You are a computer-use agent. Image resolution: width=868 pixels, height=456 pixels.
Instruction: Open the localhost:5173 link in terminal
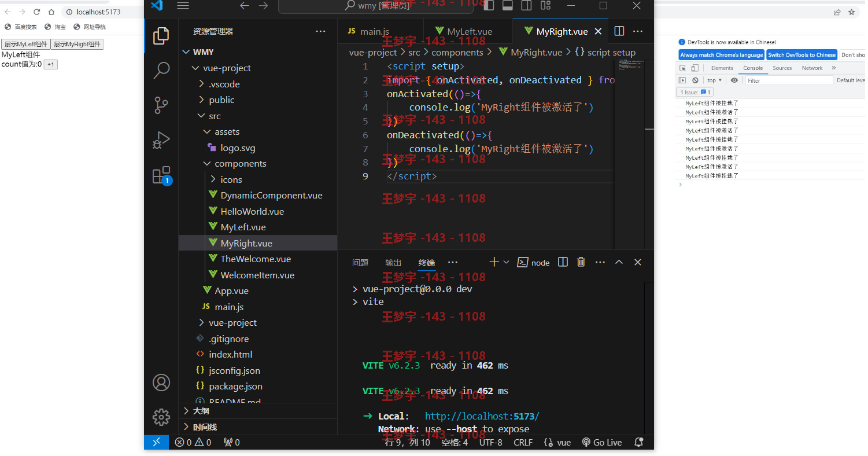(x=482, y=416)
